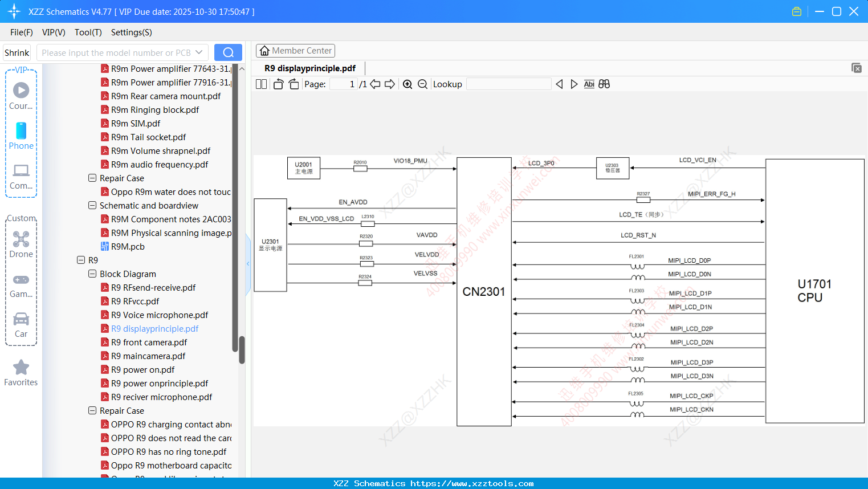The width and height of the screenshot is (868, 489).
Task: Open the two-page view icon
Action: 260,84
